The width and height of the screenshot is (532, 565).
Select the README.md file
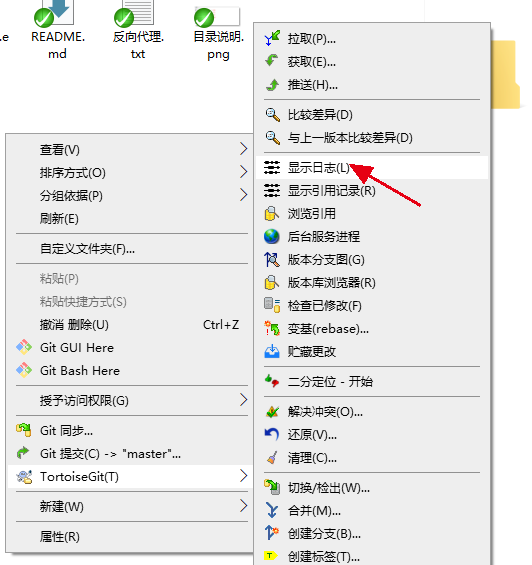(58, 31)
